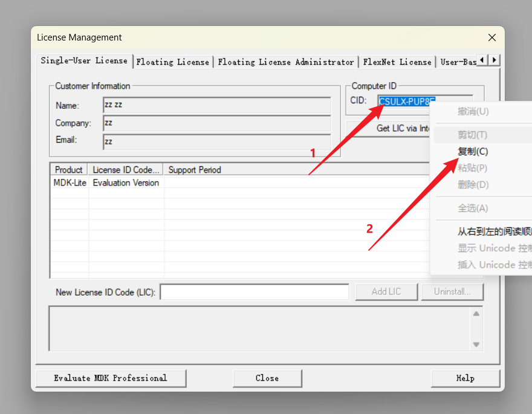This screenshot has width=532, height=414.
Task: Select the MDK-Lite product row
Action: pos(70,183)
